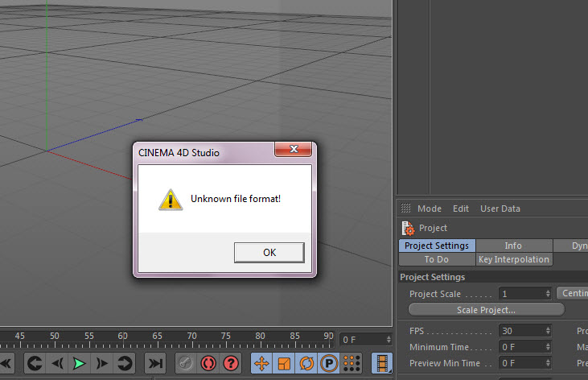
Task: Toggle Position keyframe recording icon
Action: coord(261,363)
